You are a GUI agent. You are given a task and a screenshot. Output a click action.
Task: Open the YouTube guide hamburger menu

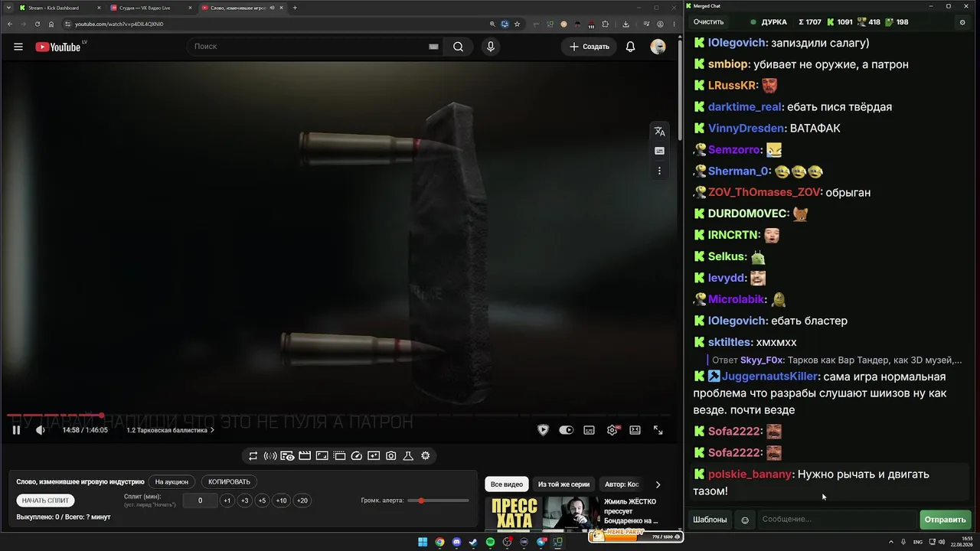(x=18, y=47)
